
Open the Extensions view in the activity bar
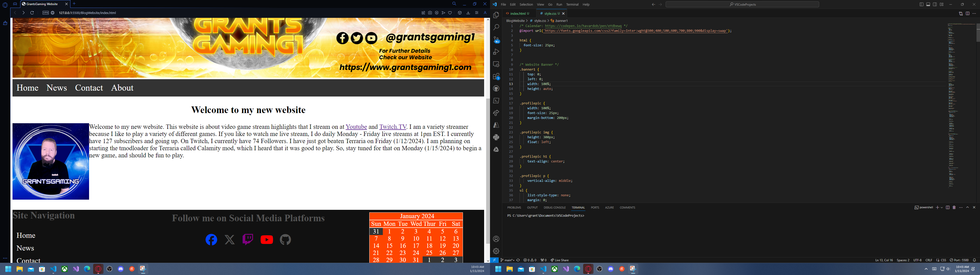(x=496, y=76)
